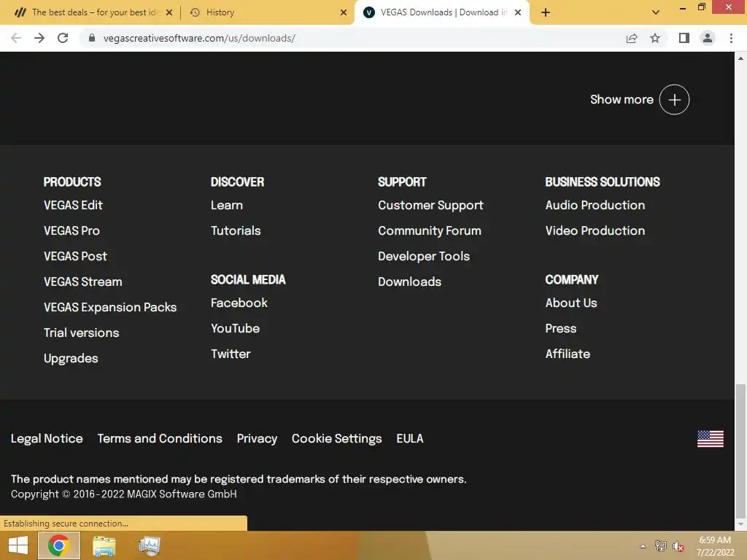Click the scrollbar up arrow
This screenshot has height=560, width=747.
pyautogui.click(x=740, y=58)
